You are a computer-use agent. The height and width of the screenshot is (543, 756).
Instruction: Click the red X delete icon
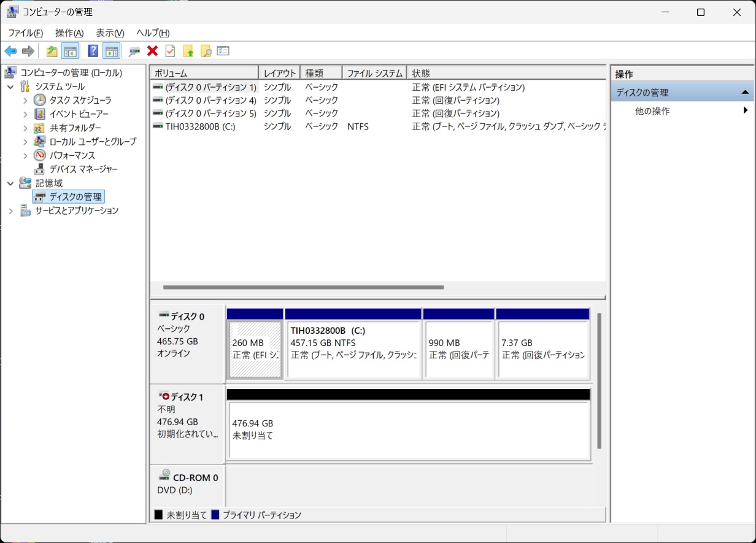pyautogui.click(x=152, y=51)
